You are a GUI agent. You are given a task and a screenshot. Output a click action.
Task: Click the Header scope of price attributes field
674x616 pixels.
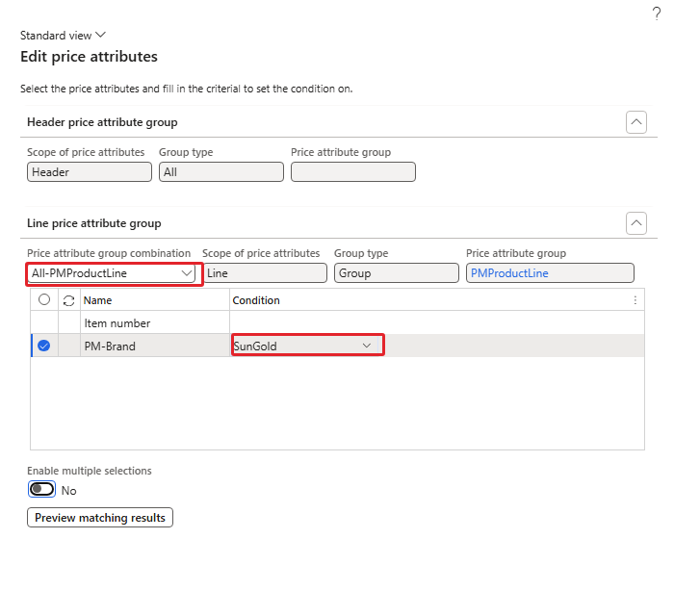coord(90,172)
